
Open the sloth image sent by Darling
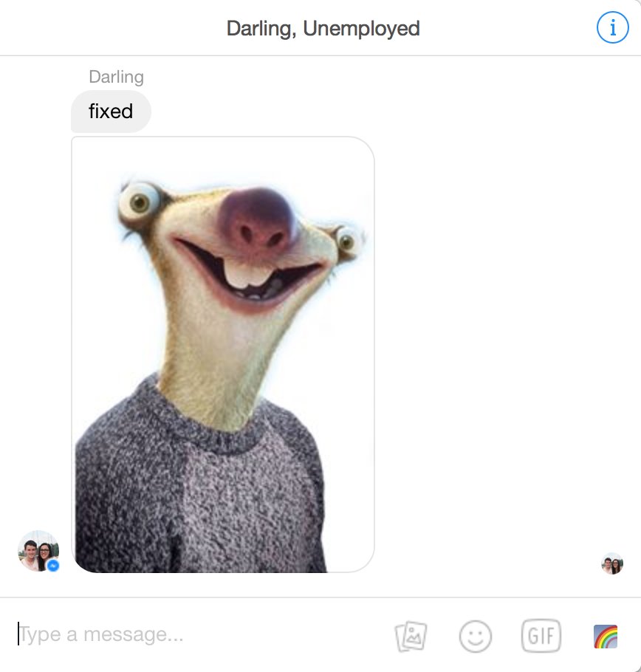(223, 354)
